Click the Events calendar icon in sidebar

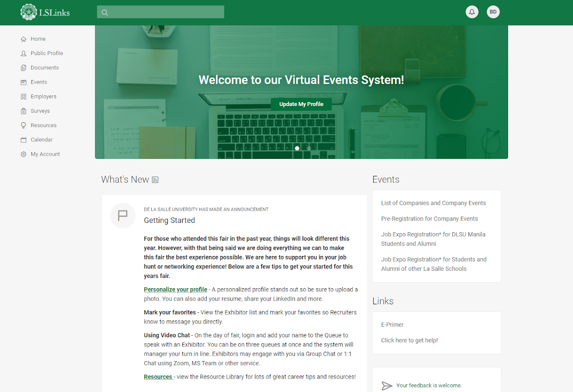click(24, 82)
